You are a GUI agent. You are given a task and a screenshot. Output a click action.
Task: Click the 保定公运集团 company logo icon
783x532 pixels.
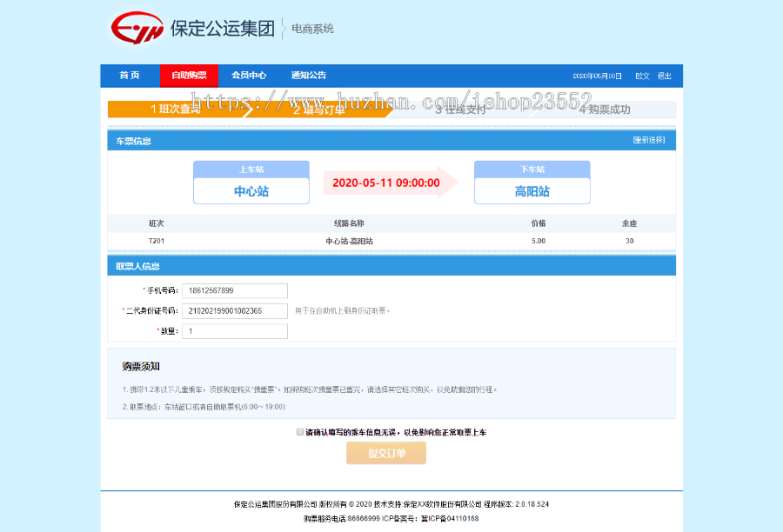tap(136, 28)
